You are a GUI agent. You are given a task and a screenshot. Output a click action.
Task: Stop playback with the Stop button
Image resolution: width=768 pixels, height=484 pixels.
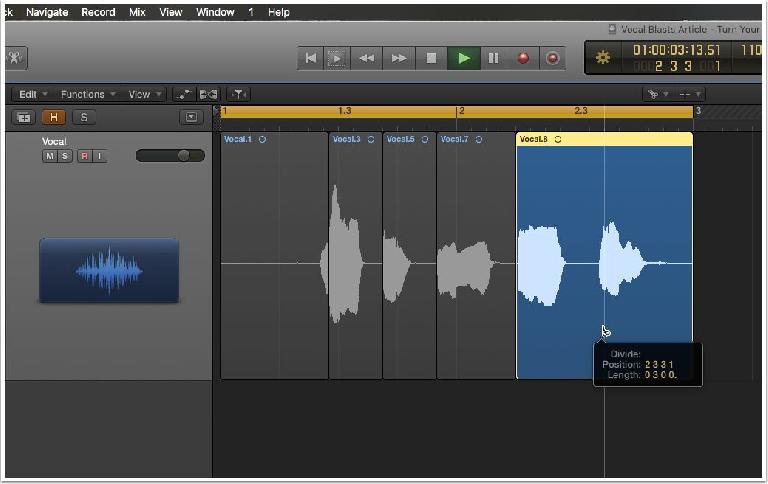[431, 58]
